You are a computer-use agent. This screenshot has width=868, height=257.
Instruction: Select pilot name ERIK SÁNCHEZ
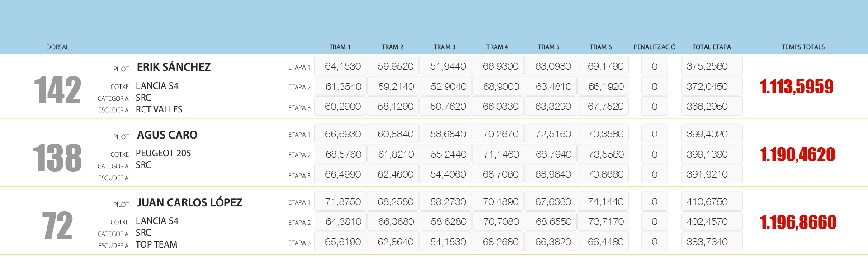pos(174,67)
